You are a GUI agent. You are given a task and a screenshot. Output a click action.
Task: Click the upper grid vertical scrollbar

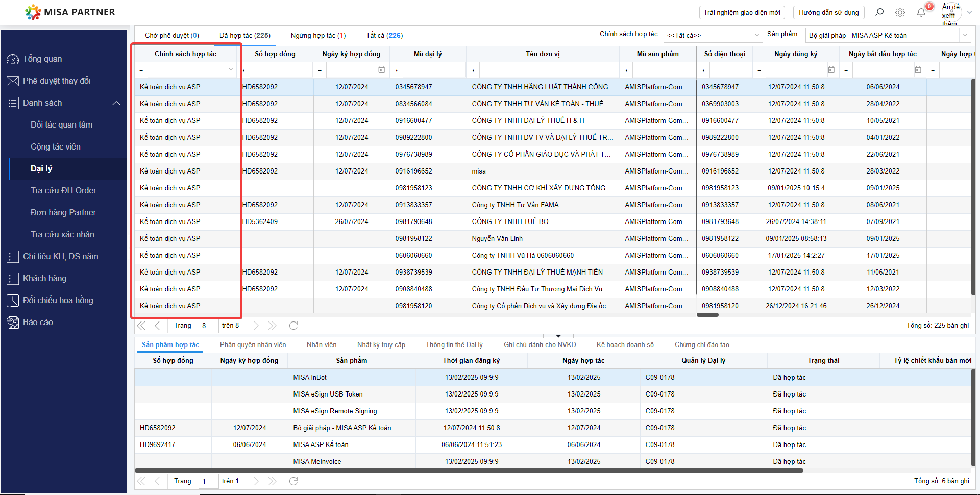pos(973,187)
